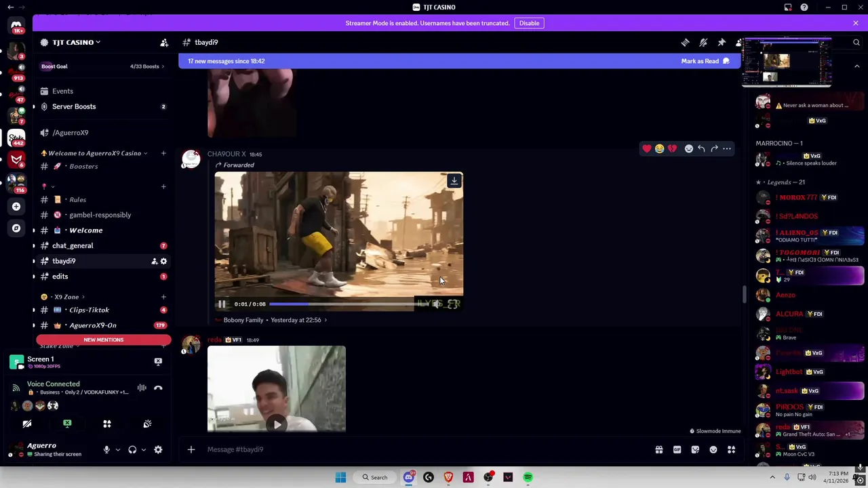Open the Boosters channel

[102, 166]
